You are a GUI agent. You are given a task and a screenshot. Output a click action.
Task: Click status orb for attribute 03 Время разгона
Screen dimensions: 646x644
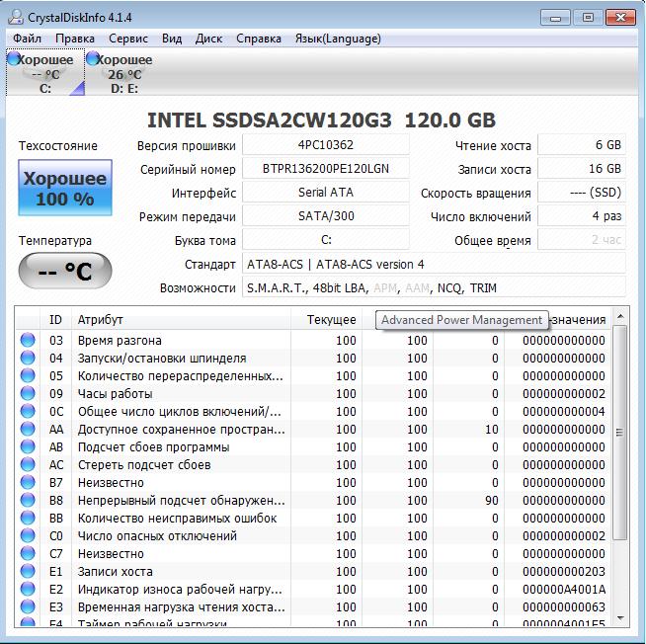(28, 341)
